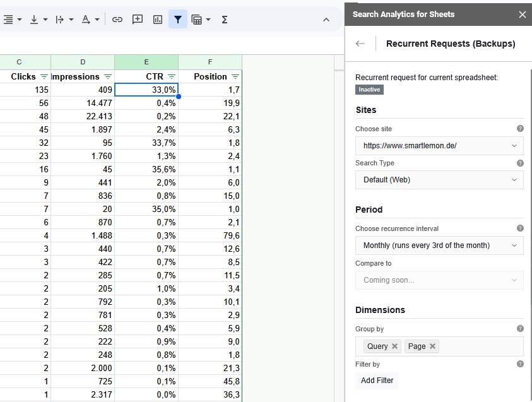Select the Position cell 45,8
The width and height of the screenshot is (532, 402).
(210, 381)
